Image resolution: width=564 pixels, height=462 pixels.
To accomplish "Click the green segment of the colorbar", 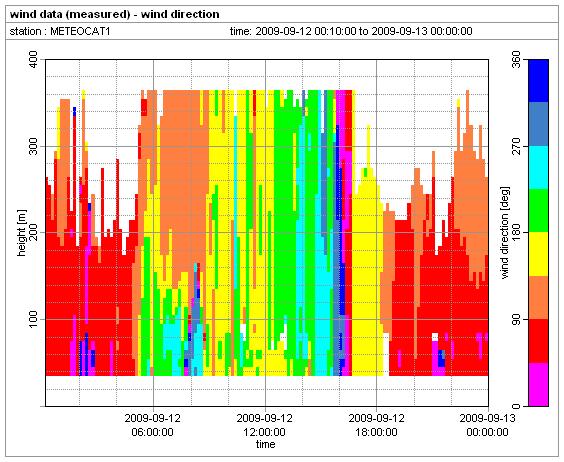I will (538, 211).
